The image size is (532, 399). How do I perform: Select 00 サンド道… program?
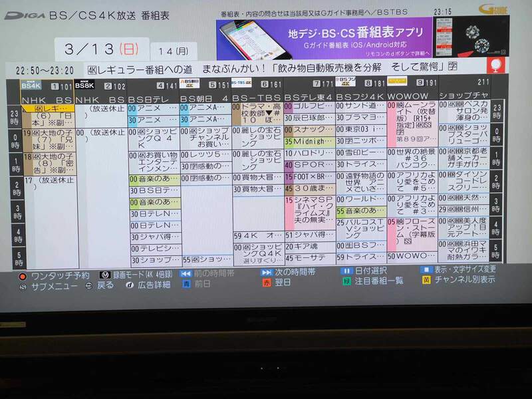point(360,106)
